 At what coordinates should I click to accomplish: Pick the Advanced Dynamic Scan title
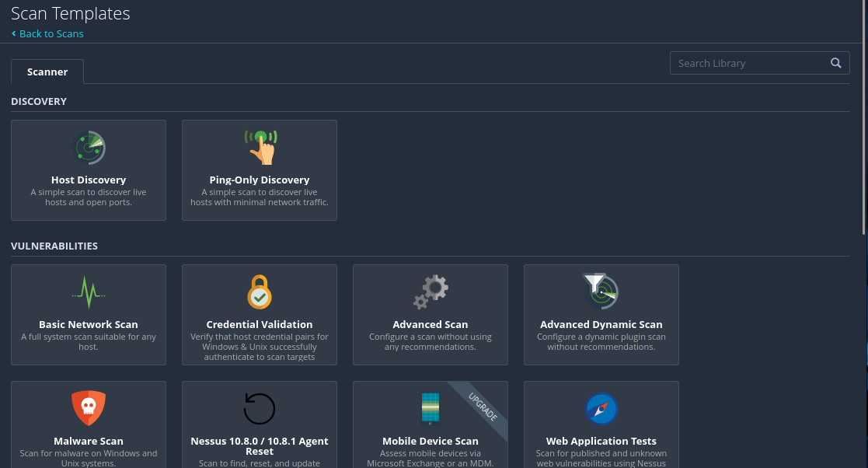click(601, 324)
